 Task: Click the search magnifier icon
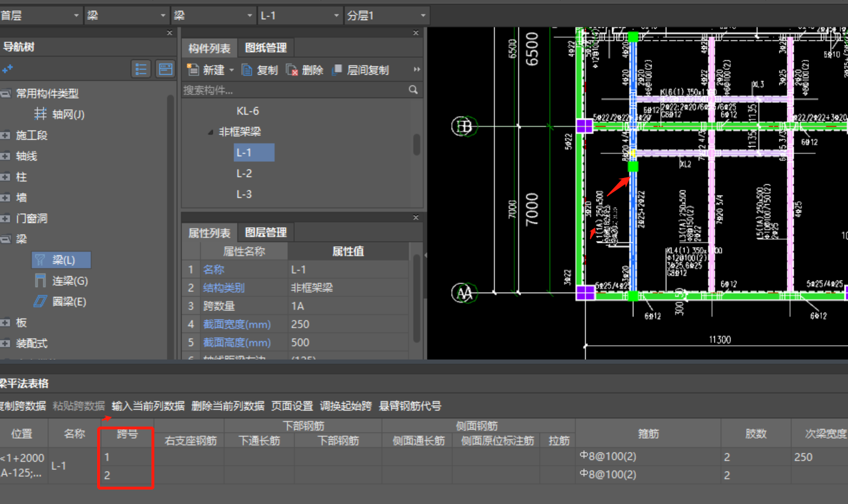413,90
